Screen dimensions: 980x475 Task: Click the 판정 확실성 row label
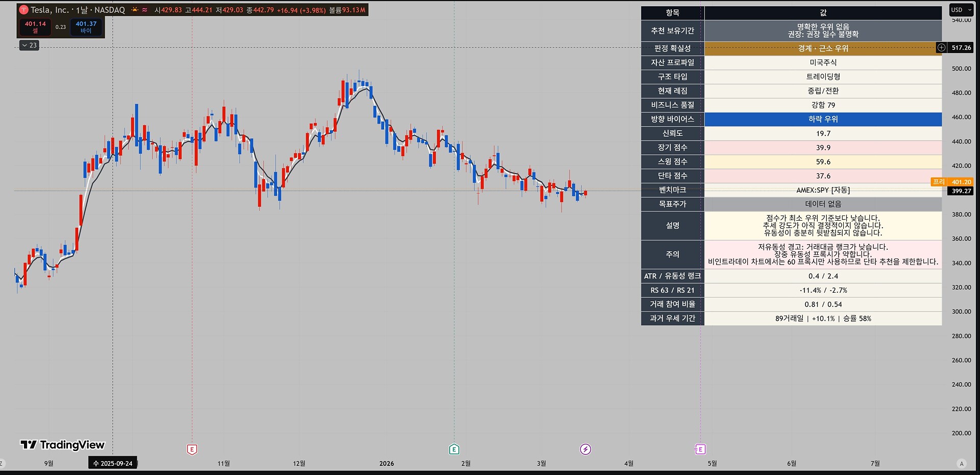[x=673, y=49]
